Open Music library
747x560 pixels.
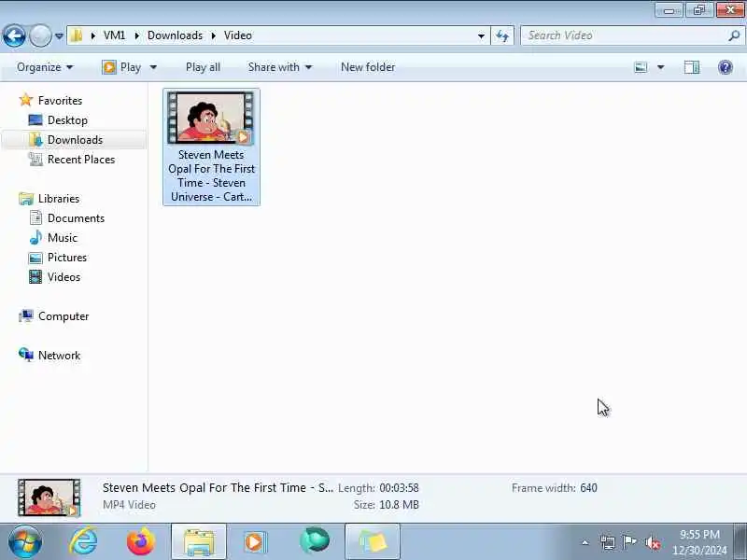click(63, 238)
